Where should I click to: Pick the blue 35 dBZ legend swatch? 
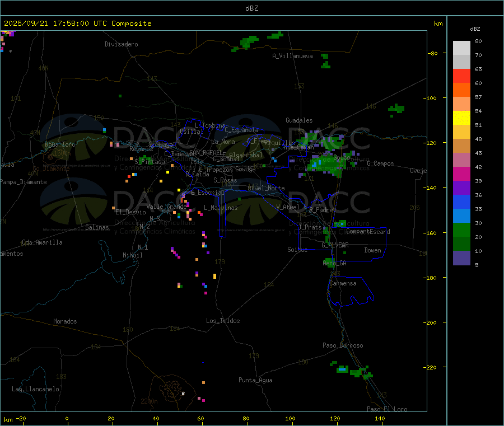click(461, 202)
